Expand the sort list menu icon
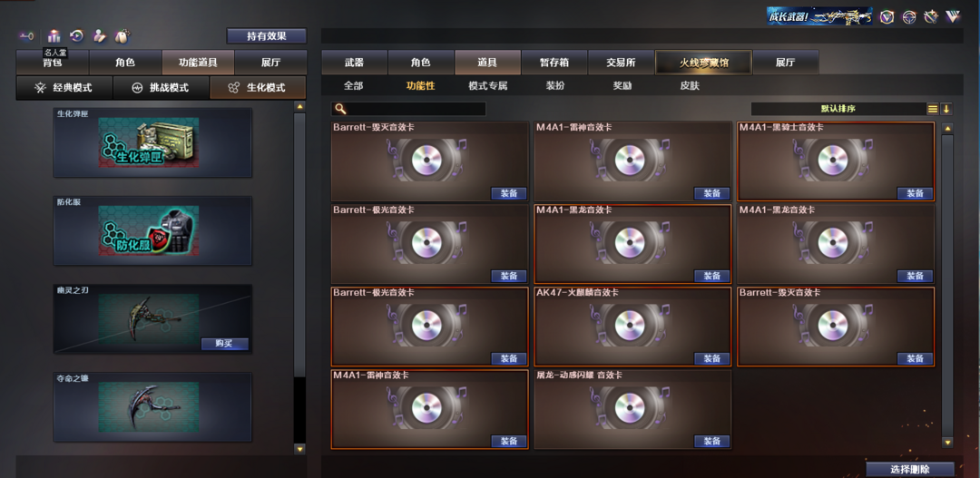 click(x=933, y=109)
